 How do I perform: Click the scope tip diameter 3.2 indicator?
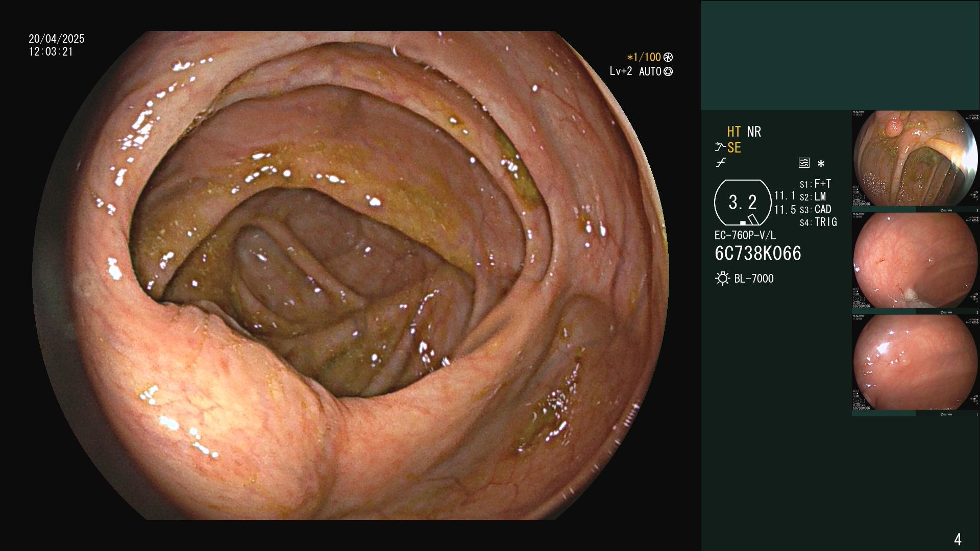743,203
